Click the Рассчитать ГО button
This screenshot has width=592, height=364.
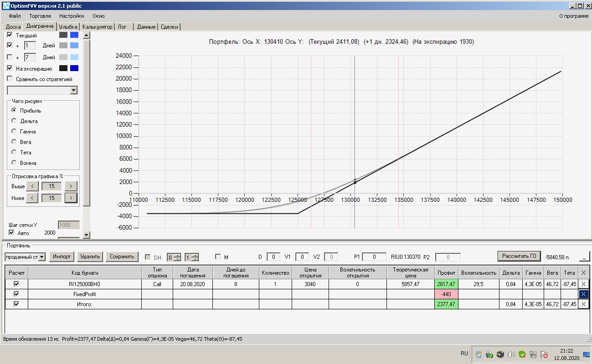click(x=519, y=256)
